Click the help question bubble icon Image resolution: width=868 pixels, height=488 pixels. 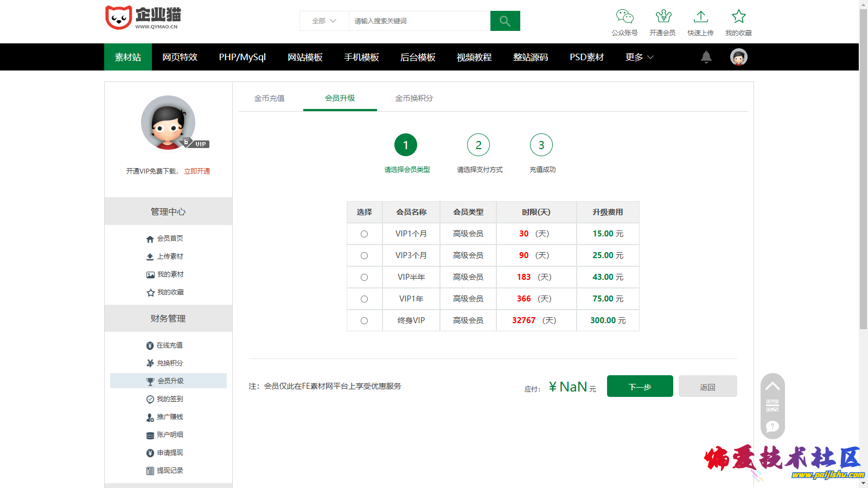tap(773, 427)
